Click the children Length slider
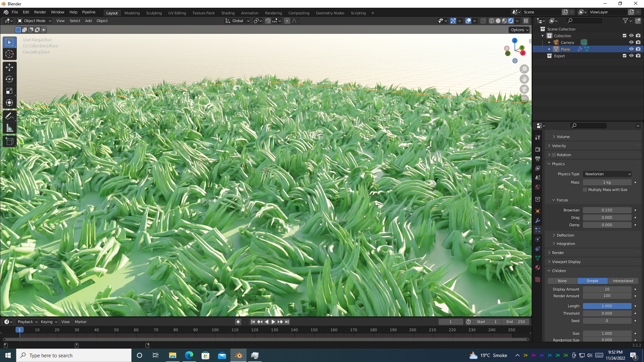Viewport: 644px width, 362px height. 607,306
